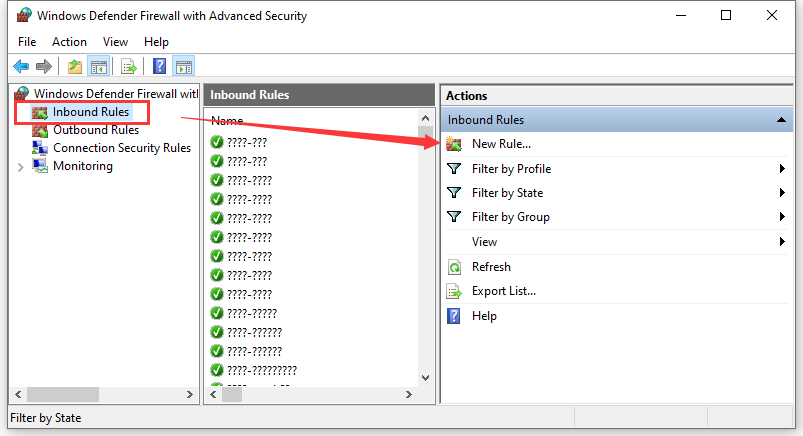
Task: Open the Filter by Group submenu arrow
Action: tap(782, 217)
